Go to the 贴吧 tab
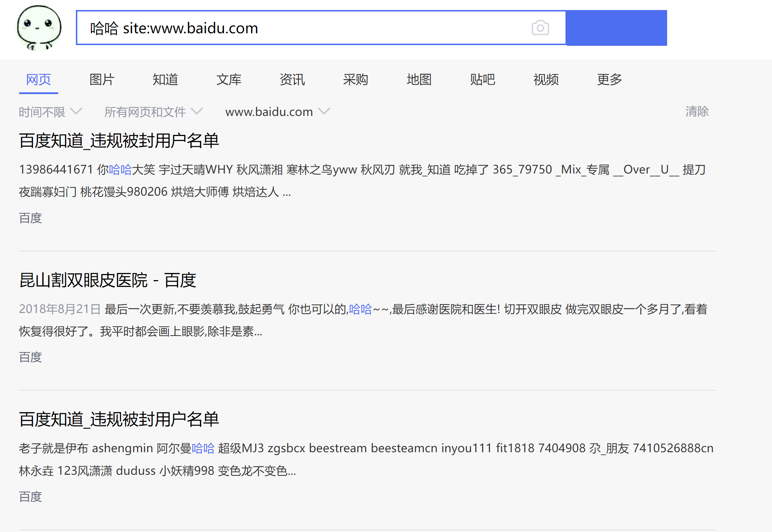This screenshot has width=772, height=532. pyautogui.click(x=482, y=79)
